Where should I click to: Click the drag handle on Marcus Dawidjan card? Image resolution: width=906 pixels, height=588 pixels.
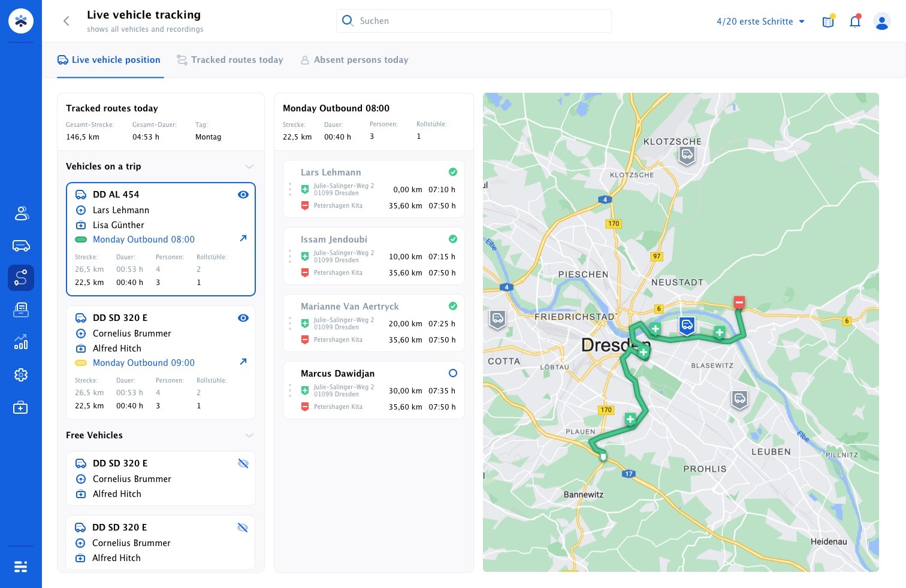click(x=290, y=390)
